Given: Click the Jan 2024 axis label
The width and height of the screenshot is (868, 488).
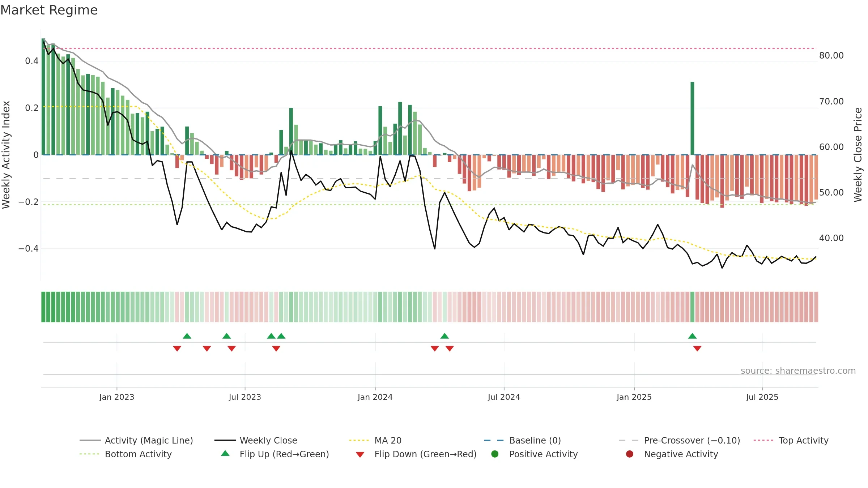Looking at the screenshot, I should (x=375, y=397).
